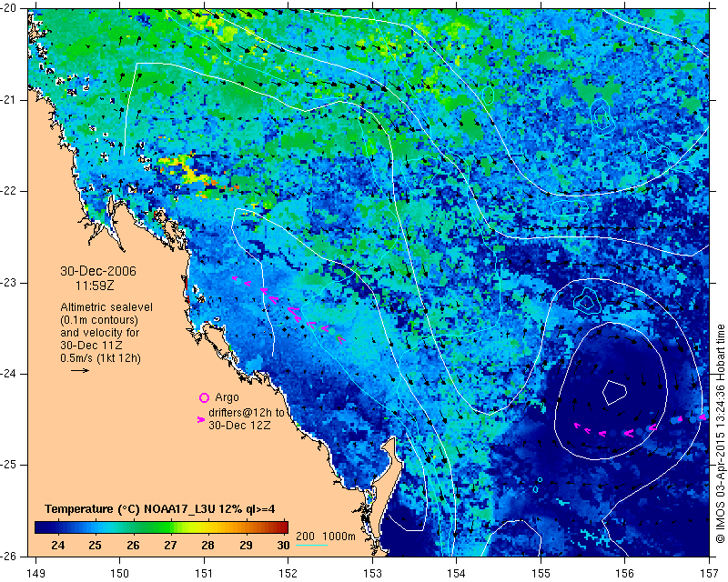Click longitude axis label 156
The height and width of the screenshot is (582, 728).
(625, 574)
